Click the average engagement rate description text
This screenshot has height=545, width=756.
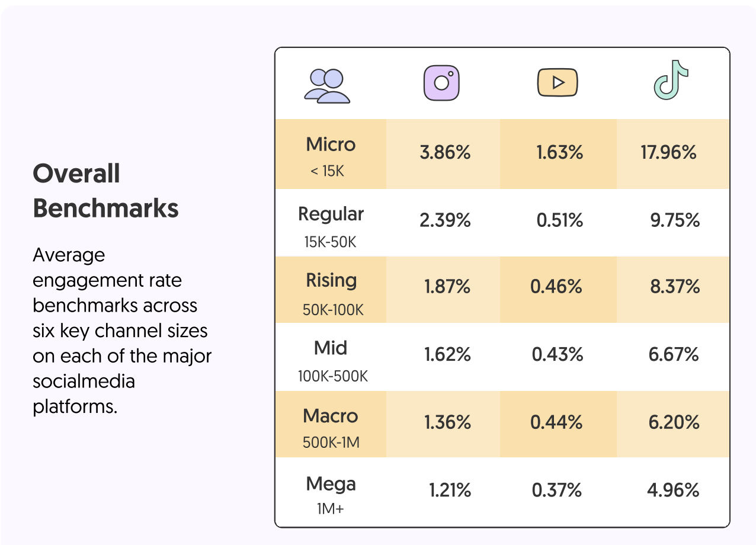click(x=121, y=331)
